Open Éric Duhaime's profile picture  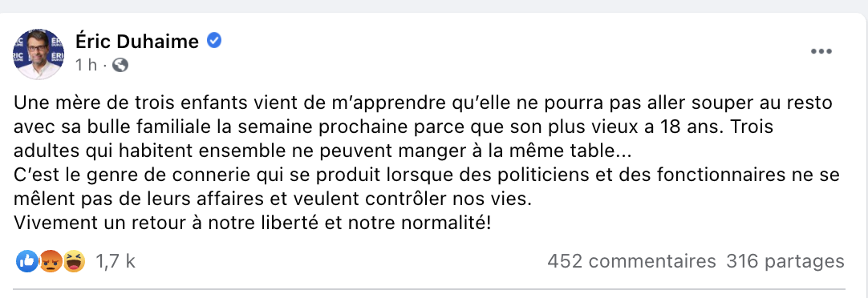[x=39, y=54]
